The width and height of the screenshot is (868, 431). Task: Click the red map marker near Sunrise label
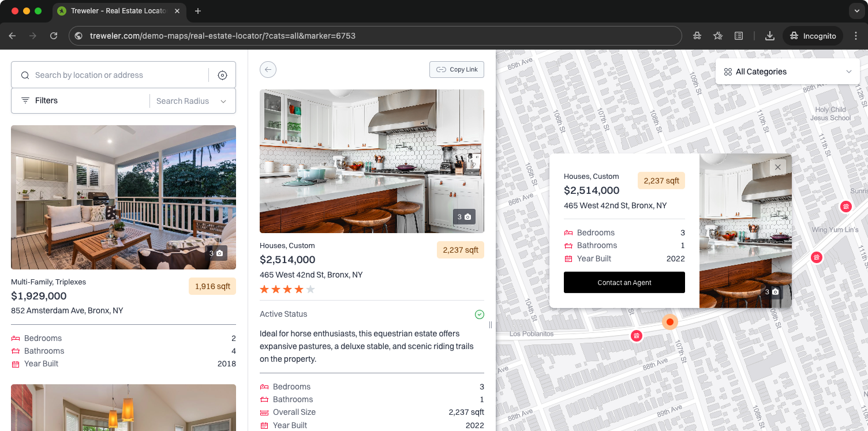pyautogui.click(x=845, y=206)
